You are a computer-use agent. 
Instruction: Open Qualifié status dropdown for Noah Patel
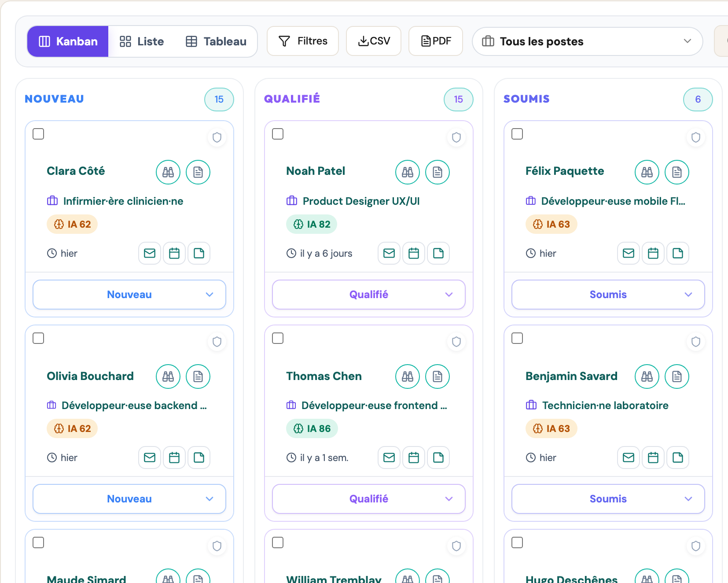pos(369,295)
